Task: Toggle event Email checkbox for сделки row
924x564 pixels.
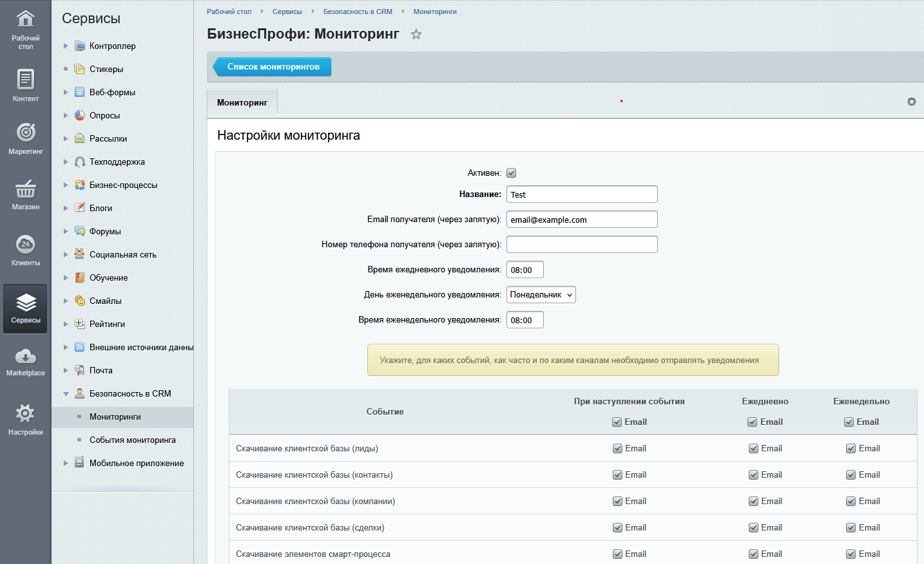Action: (x=618, y=528)
